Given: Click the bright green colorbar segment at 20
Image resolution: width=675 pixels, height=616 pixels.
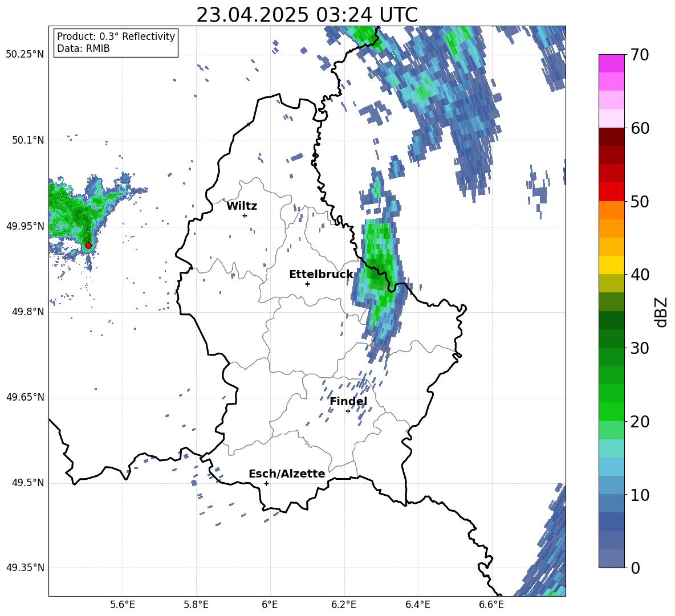Looking at the screenshot, I should [611, 412].
